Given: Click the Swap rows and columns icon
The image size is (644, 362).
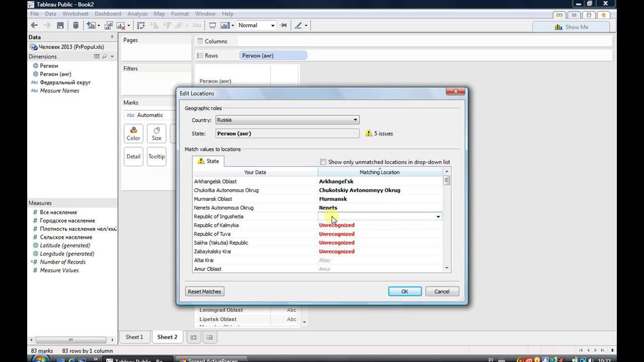Looking at the screenshot, I should coord(141,26).
